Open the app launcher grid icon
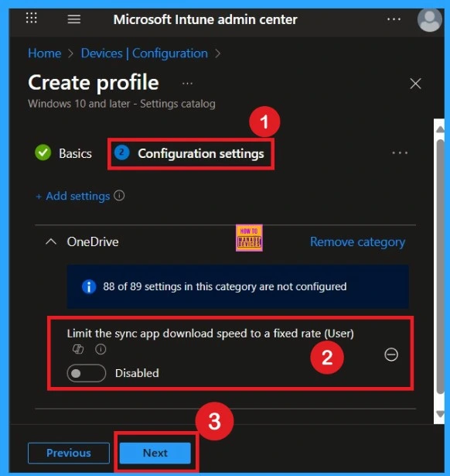The width and height of the screenshot is (450, 476). [x=31, y=19]
